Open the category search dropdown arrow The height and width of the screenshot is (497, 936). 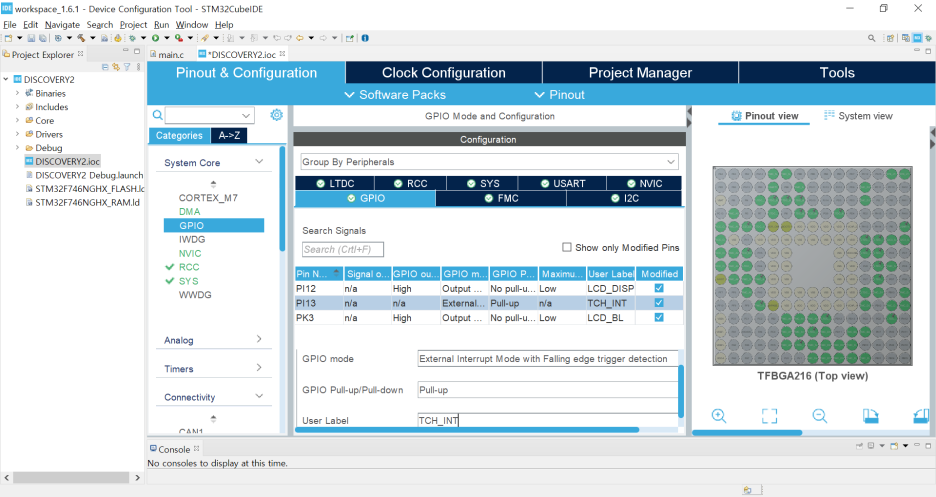pos(246,115)
